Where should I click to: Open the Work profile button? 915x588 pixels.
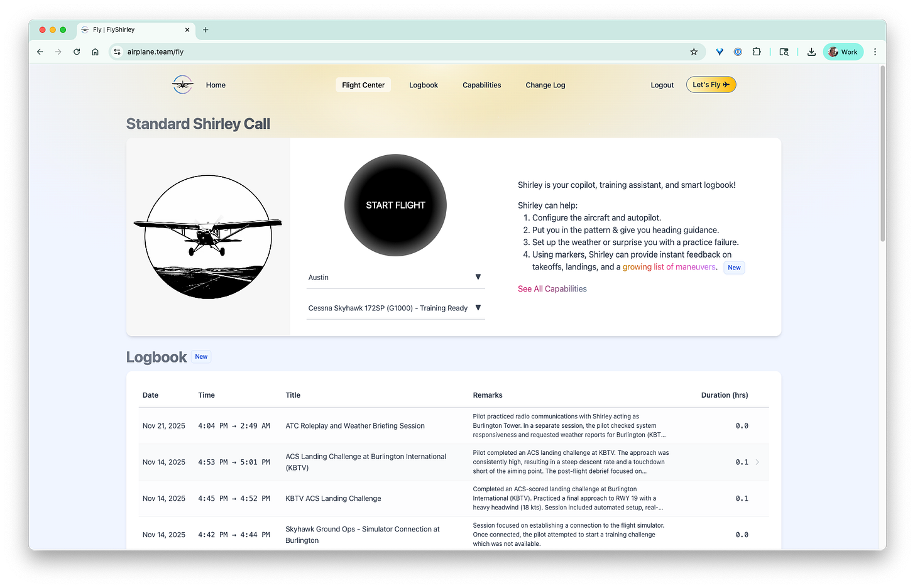[843, 52]
